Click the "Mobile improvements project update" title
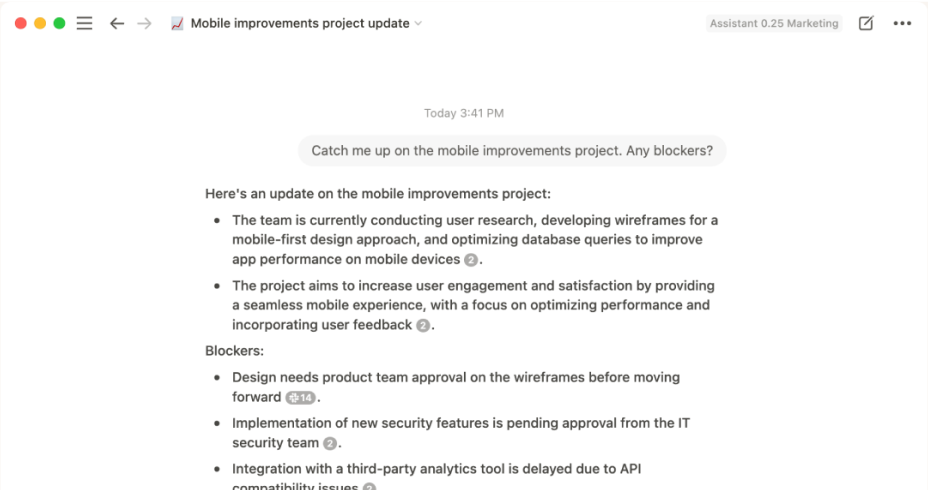This screenshot has height=490, width=928. (x=300, y=23)
